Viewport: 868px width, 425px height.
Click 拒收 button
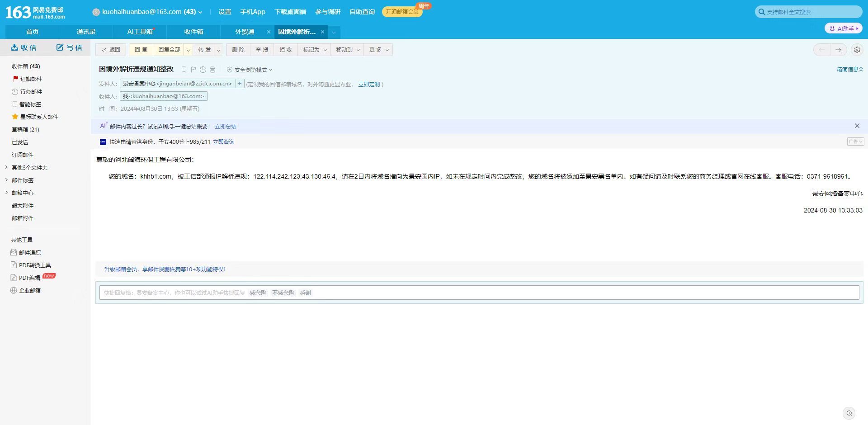[286, 50]
